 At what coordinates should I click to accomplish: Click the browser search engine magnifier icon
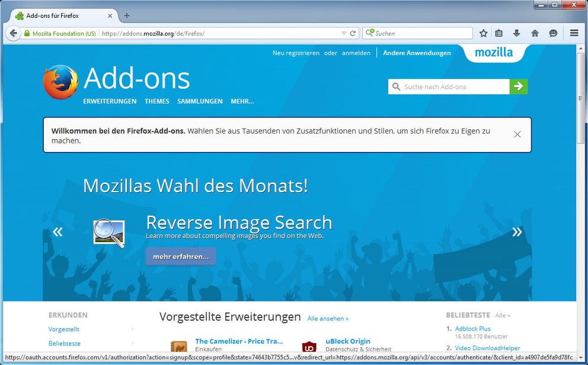click(x=370, y=33)
